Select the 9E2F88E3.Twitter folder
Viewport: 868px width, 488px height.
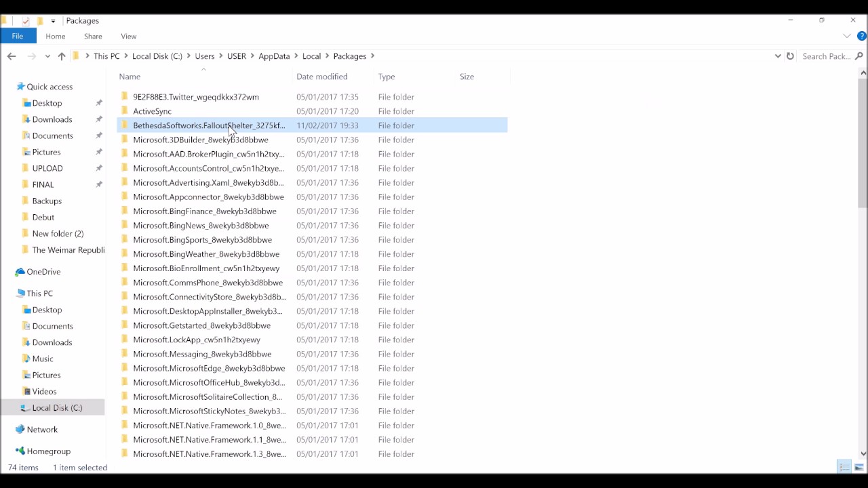[312, 97]
